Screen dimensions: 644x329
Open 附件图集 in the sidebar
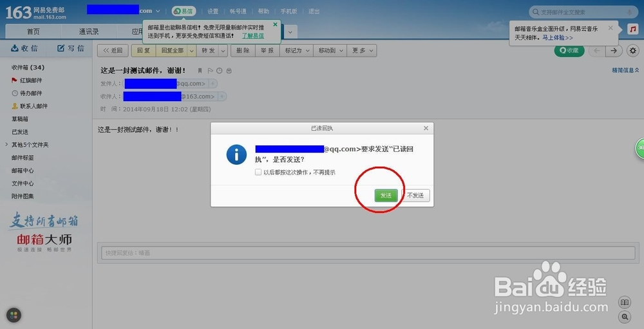click(x=23, y=196)
